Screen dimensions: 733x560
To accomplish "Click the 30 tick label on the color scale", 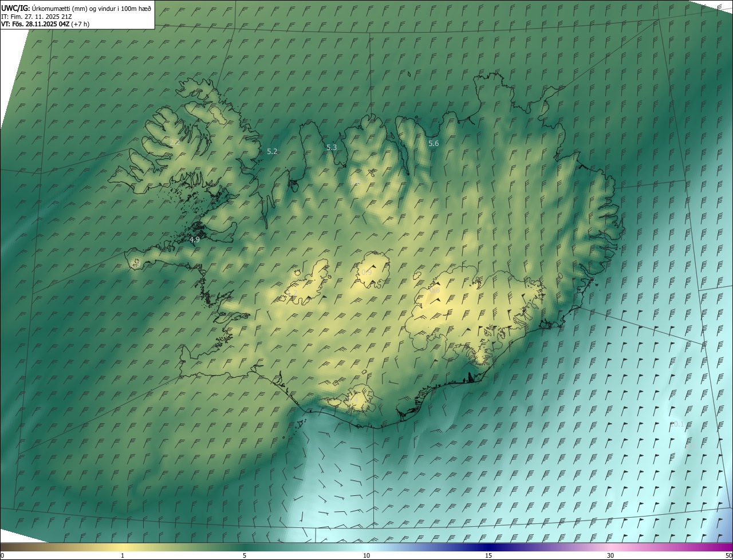I will click(x=610, y=556).
